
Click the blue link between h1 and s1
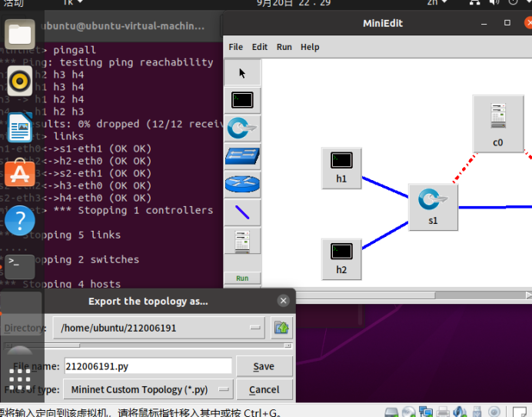[x=385, y=187]
